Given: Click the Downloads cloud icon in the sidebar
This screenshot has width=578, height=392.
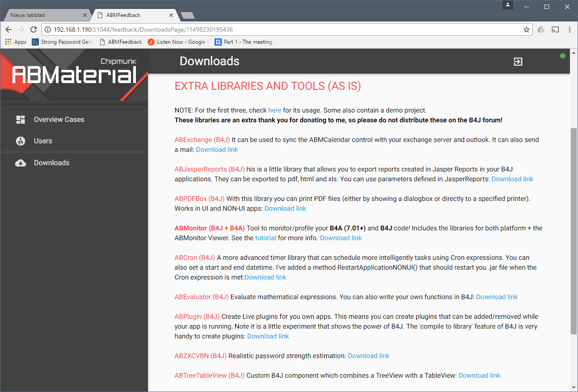Looking at the screenshot, I should point(20,163).
